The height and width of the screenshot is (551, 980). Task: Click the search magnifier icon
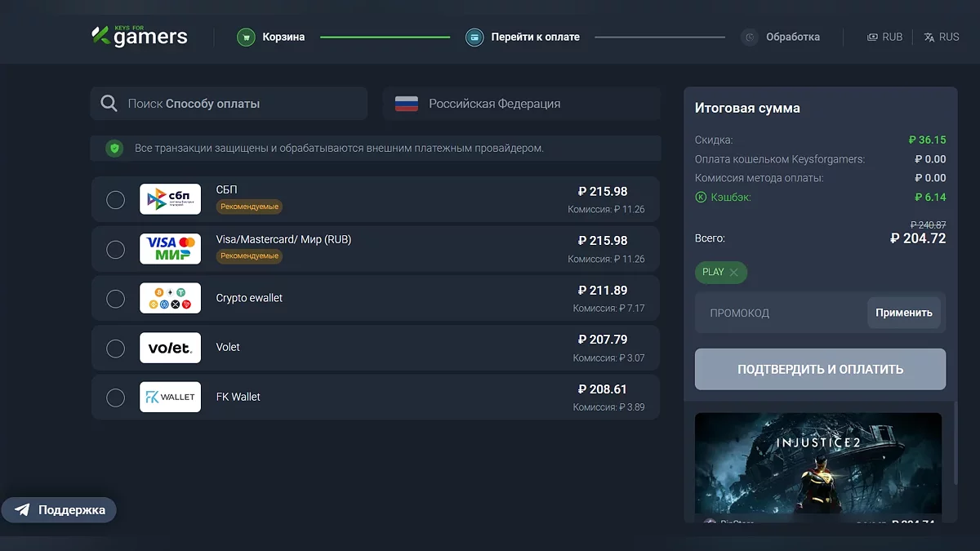coord(109,104)
